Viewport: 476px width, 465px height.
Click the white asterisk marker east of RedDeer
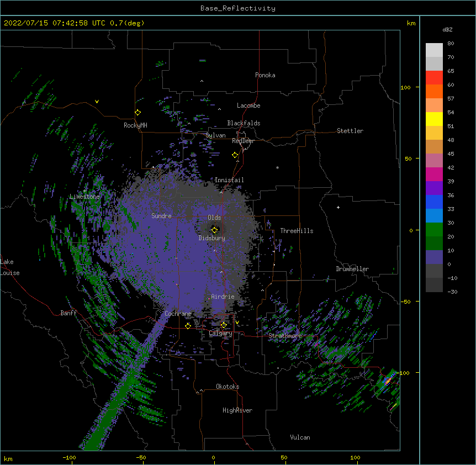pyautogui.click(x=277, y=167)
